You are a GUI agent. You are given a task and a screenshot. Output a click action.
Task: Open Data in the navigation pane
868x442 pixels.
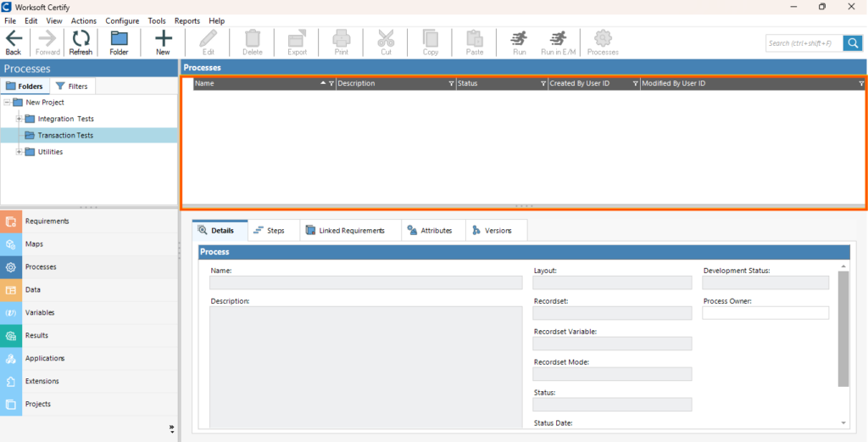pyautogui.click(x=88, y=289)
